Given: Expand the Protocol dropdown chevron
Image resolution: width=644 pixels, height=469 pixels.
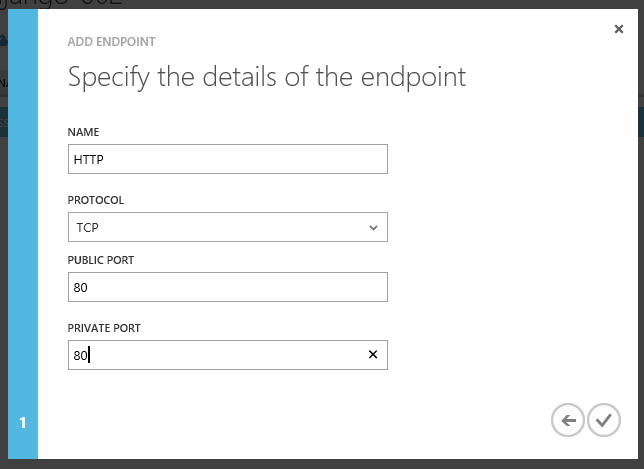Looking at the screenshot, I should coord(373,228).
